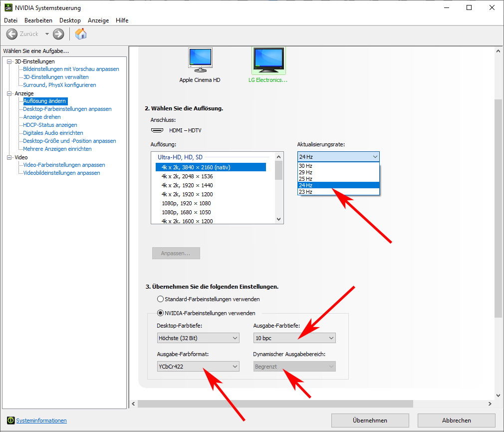The height and width of the screenshot is (432, 504).
Task: Collapse the Anzeige tree node
Action: click(9, 93)
